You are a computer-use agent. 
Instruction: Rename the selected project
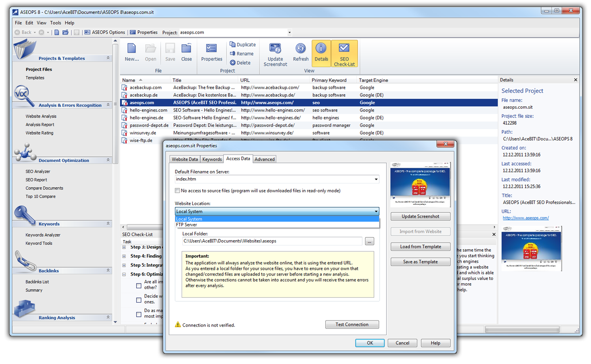click(242, 53)
